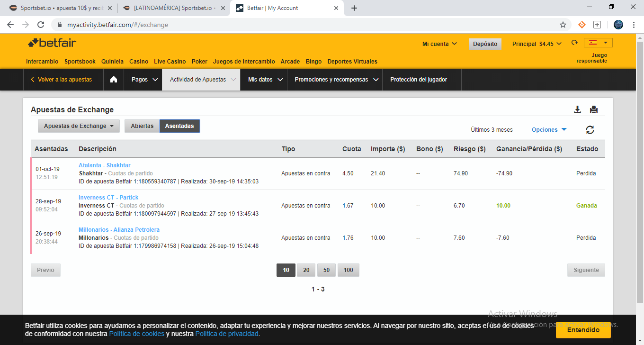Open the home icon in navigation bar

coord(114,80)
